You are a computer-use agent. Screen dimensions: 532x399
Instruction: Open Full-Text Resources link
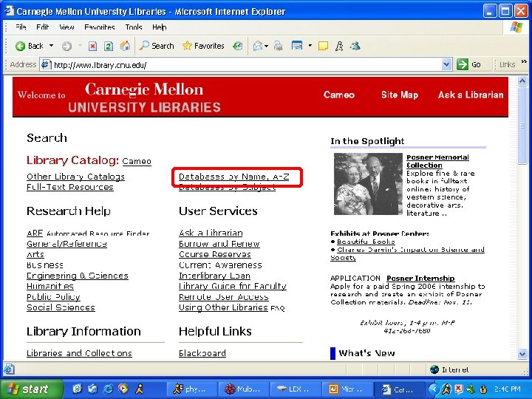pyautogui.click(x=70, y=187)
